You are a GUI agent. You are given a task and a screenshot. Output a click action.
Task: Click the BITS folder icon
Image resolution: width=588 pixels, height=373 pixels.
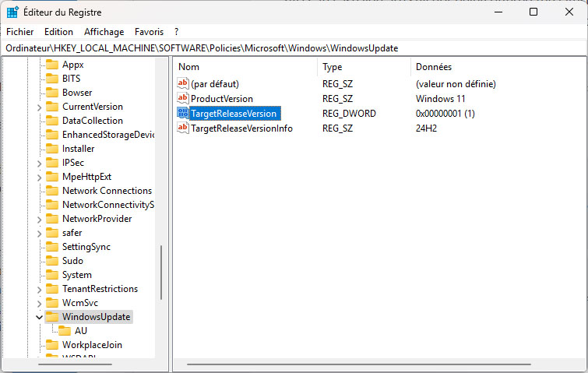pyautogui.click(x=52, y=79)
